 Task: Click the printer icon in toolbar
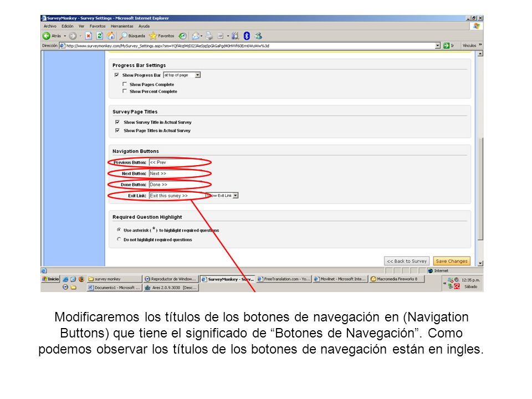click(x=209, y=36)
